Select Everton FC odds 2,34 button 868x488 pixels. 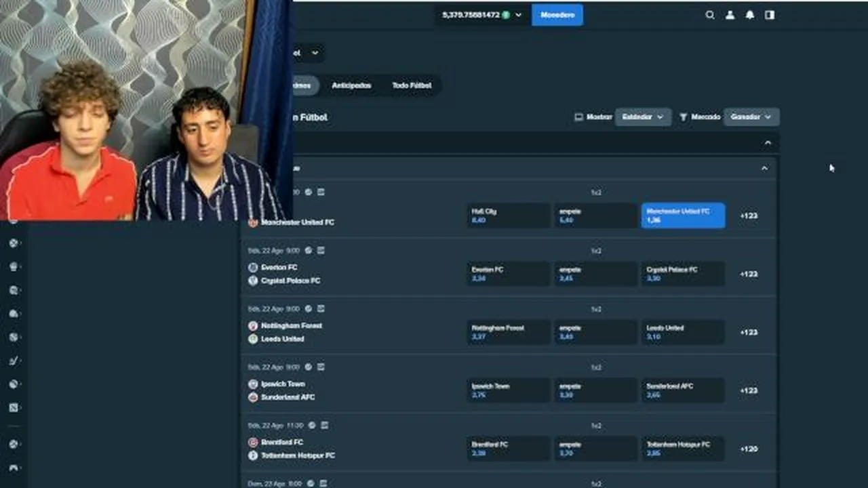(x=508, y=274)
